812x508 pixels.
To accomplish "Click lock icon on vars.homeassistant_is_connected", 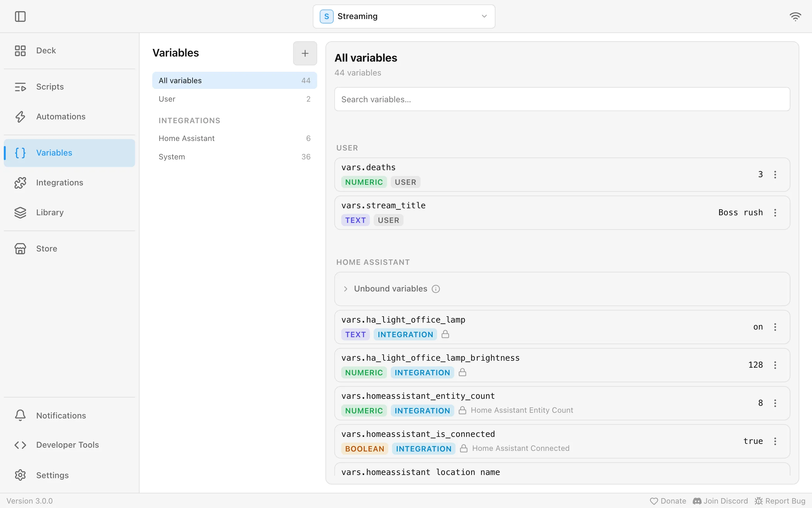I will pyautogui.click(x=464, y=449).
